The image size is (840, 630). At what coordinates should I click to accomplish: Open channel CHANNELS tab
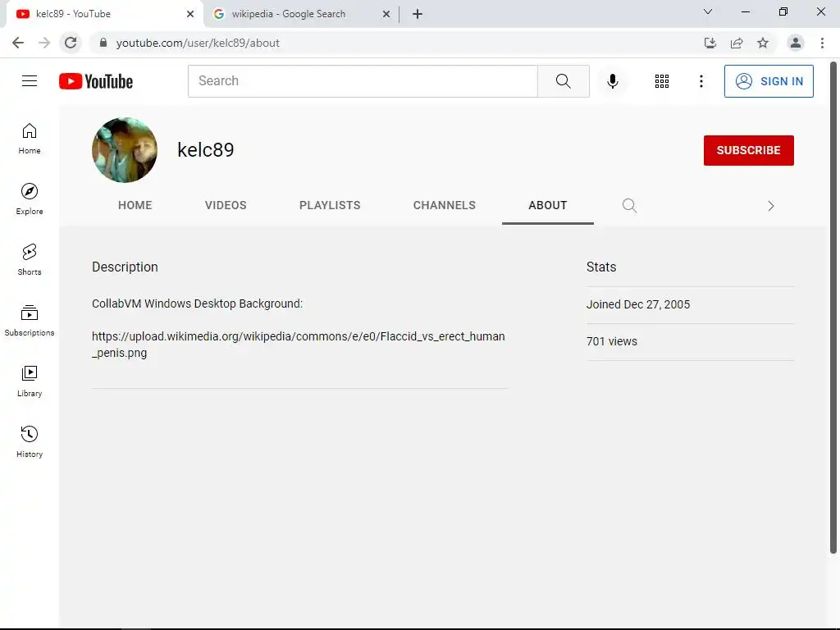coord(444,205)
